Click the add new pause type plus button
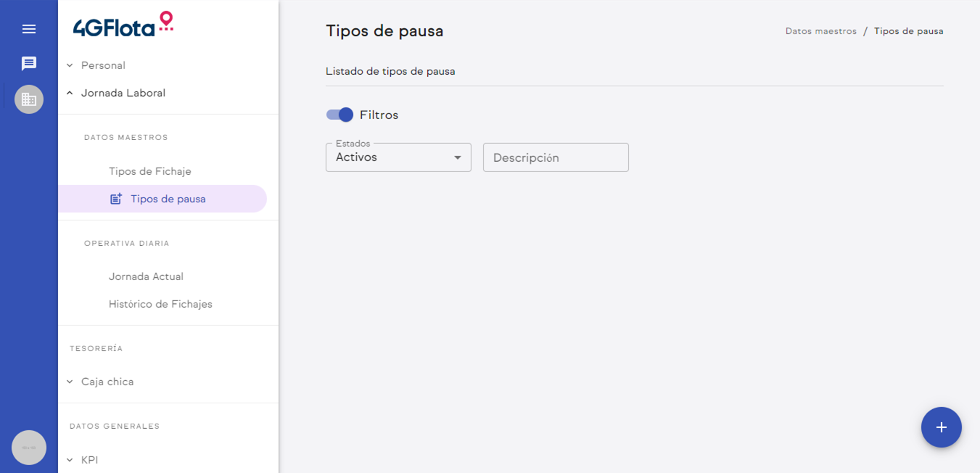 point(941,427)
